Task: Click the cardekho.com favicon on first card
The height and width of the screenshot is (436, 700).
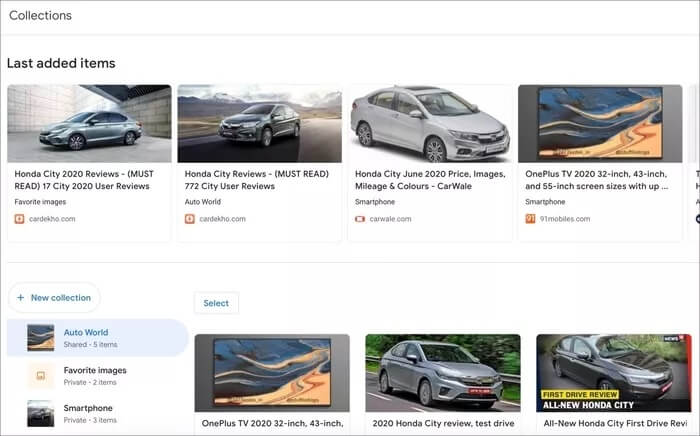Action: click(x=20, y=218)
